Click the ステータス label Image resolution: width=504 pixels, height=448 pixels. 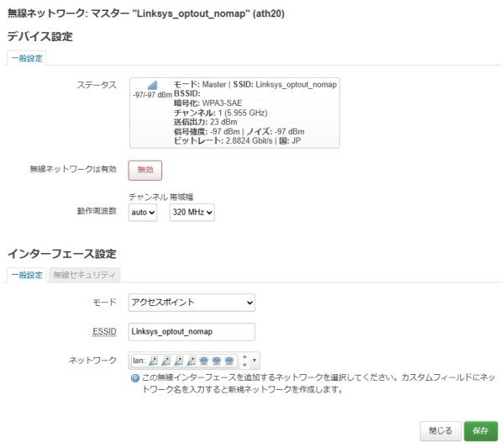(97, 85)
